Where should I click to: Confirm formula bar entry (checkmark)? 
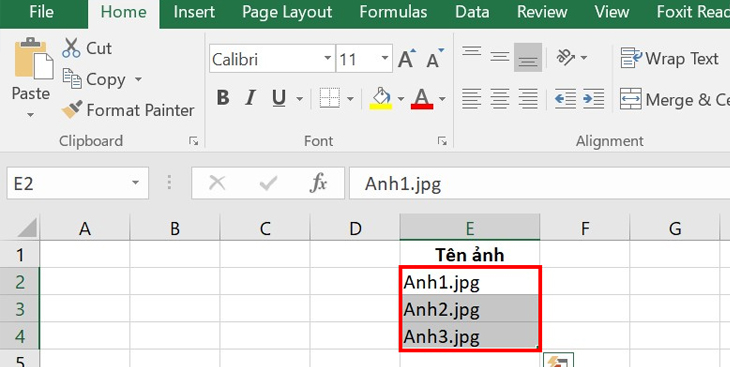[268, 183]
